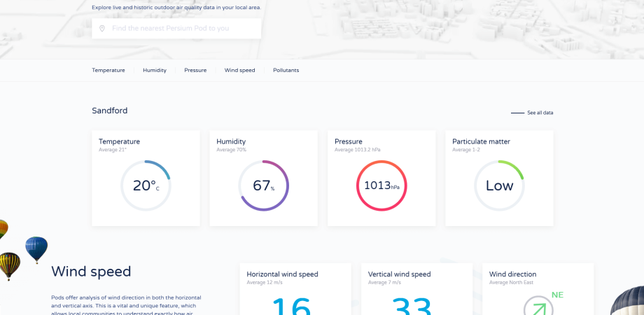Click the location pin icon in search box

click(102, 29)
